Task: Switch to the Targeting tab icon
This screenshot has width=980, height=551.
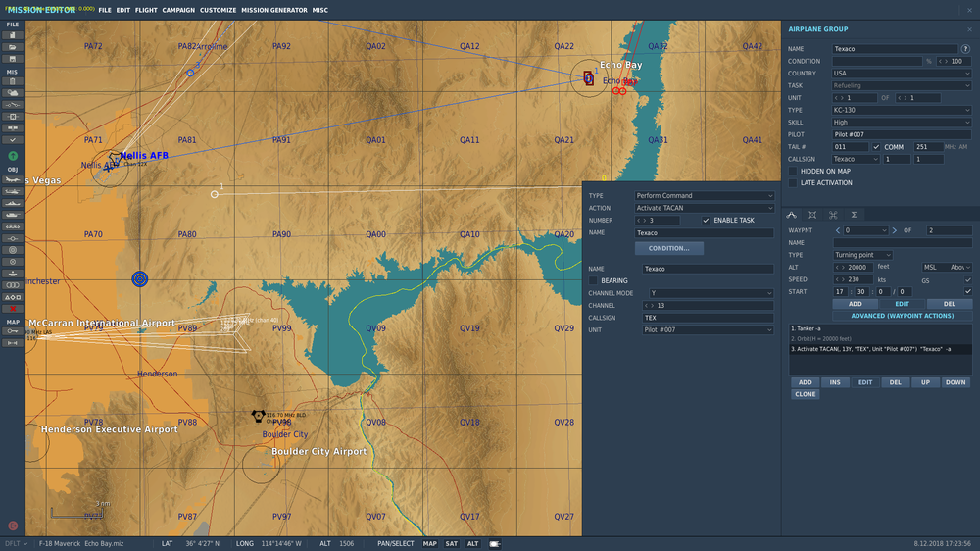Action: [812, 215]
